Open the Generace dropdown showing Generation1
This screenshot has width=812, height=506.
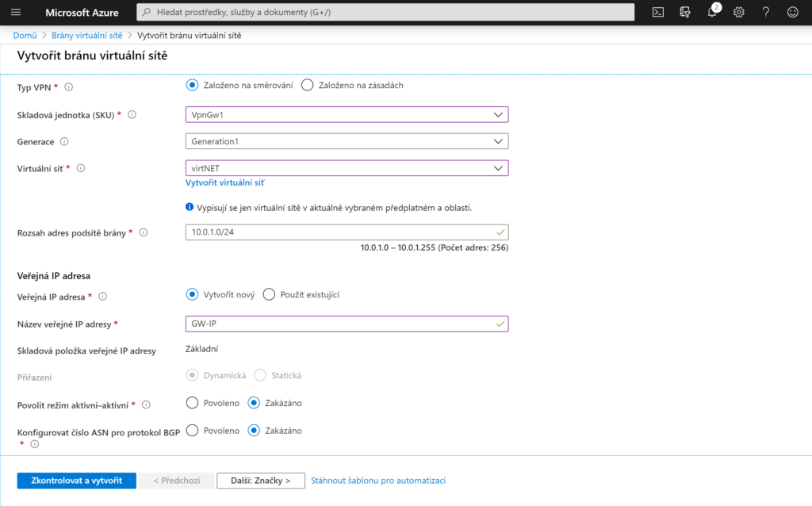pyautogui.click(x=347, y=141)
